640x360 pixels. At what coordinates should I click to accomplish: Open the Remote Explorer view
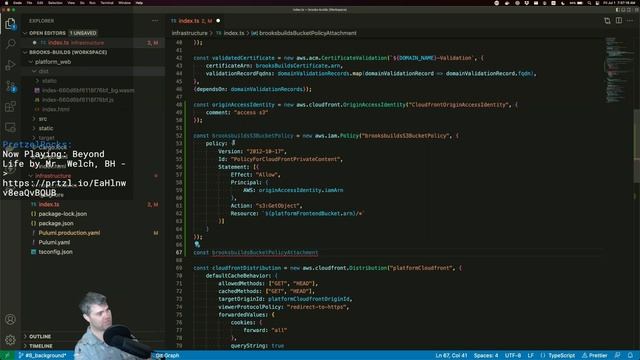click(x=10, y=127)
